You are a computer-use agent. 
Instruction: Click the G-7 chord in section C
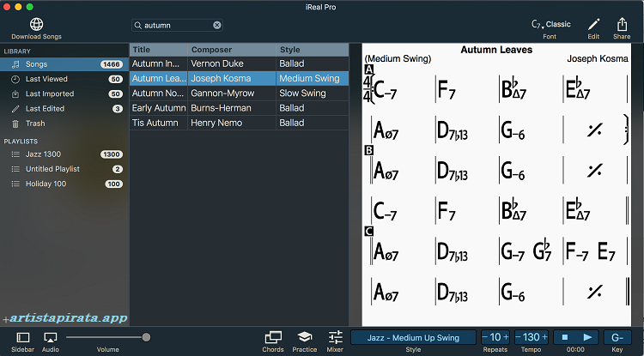(513, 251)
